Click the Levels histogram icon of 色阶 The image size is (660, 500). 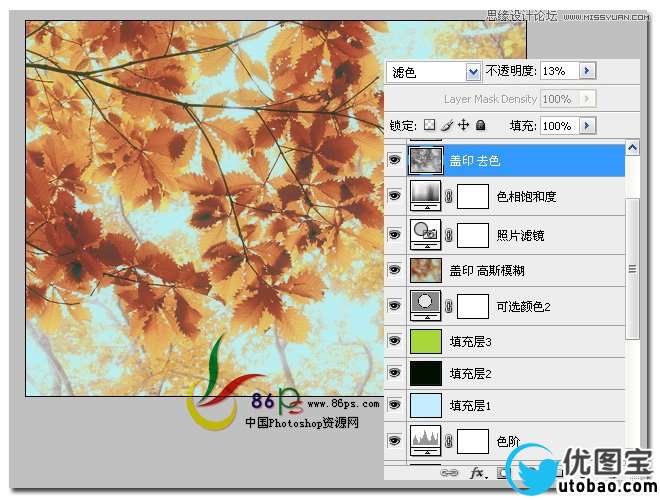click(426, 440)
